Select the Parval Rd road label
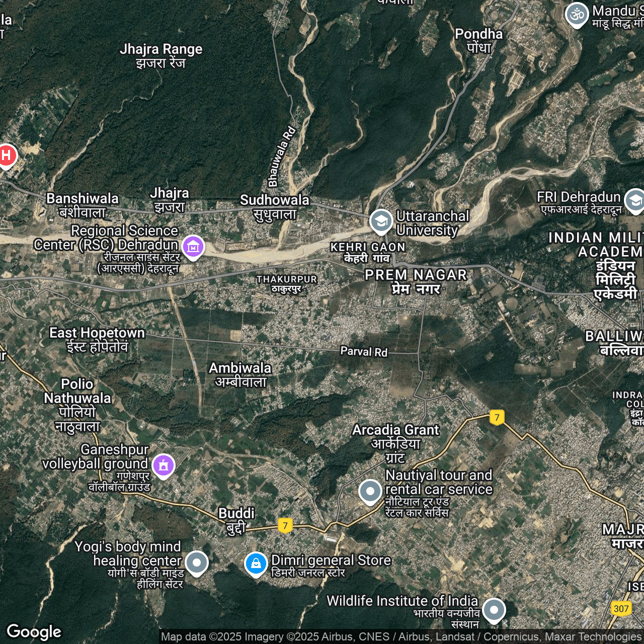644x644 pixels. click(x=364, y=351)
